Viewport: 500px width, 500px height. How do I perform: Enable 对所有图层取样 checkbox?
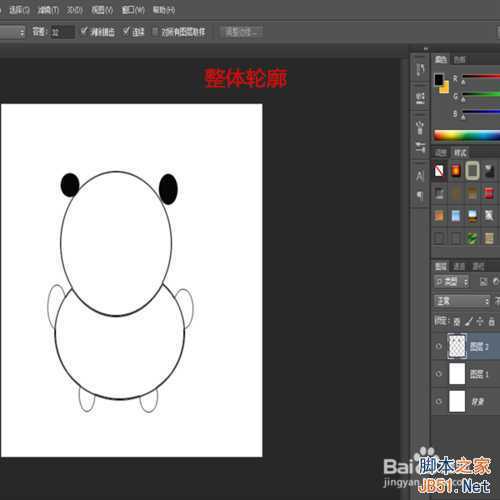coord(155,32)
